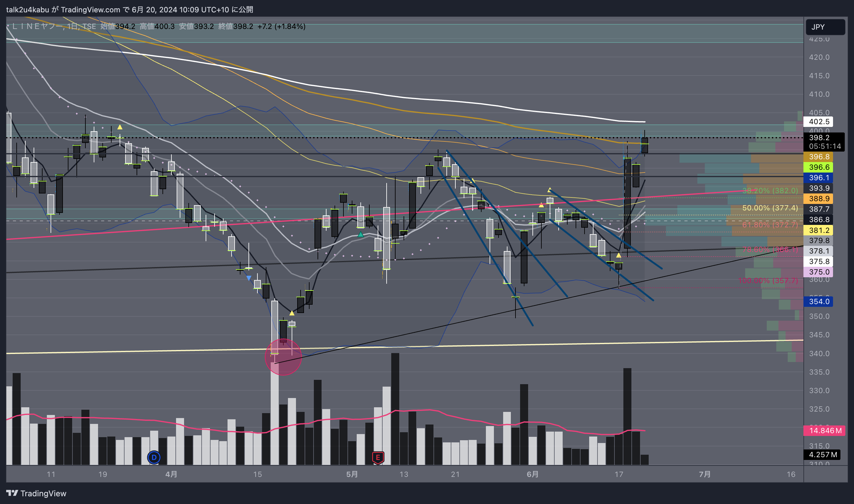Select the 61.80% (372.7) Fibonacci level
The width and height of the screenshot is (854, 504).
(x=770, y=225)
